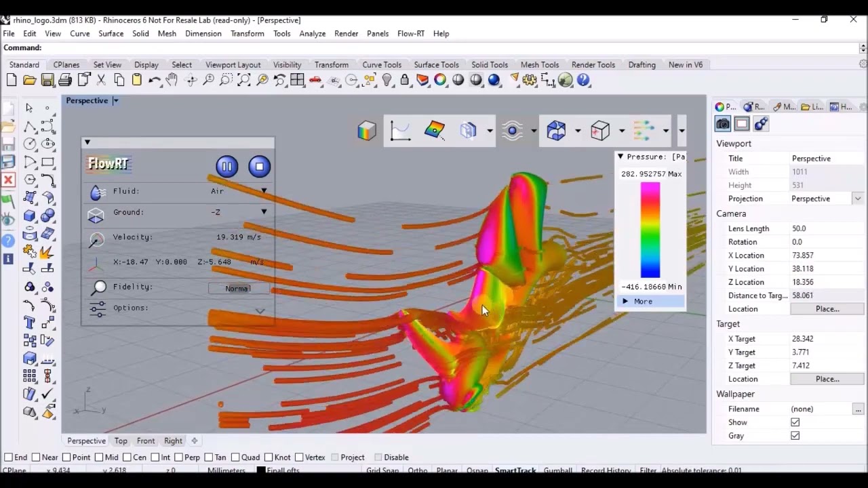Image resolution: width=868 pixels, height=488 pixels.
Task: Collapse the Pressure legend triangle
Action: pyautogui.click(x=620, y=157)
